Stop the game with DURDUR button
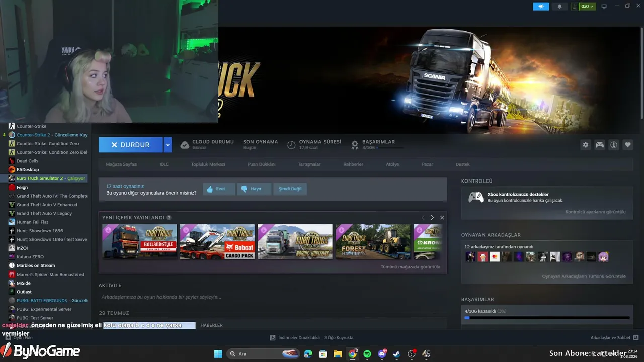 point(130,145)
